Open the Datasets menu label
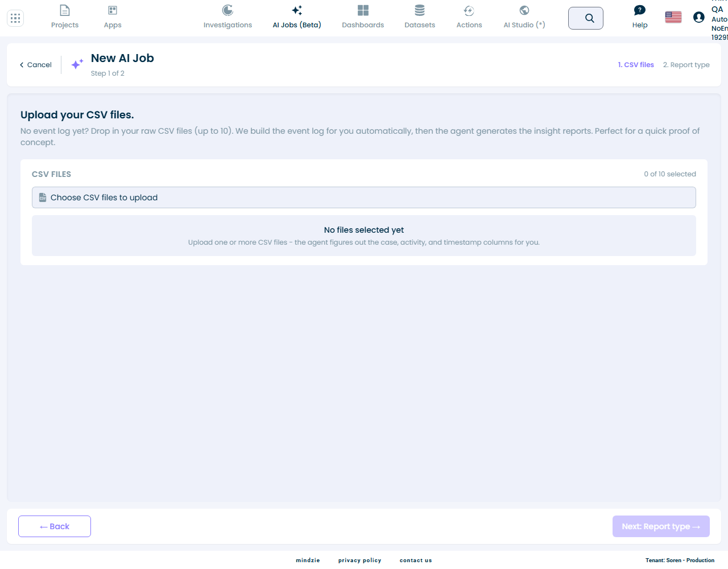The image size is (728, 569). [x=420, y=25]
